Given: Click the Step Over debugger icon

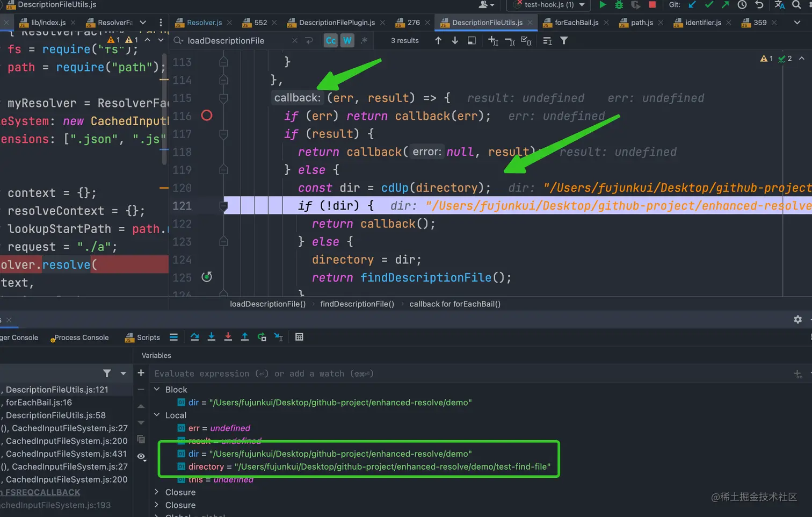Looking at the screenshot, I should click(x=195, y=337).
